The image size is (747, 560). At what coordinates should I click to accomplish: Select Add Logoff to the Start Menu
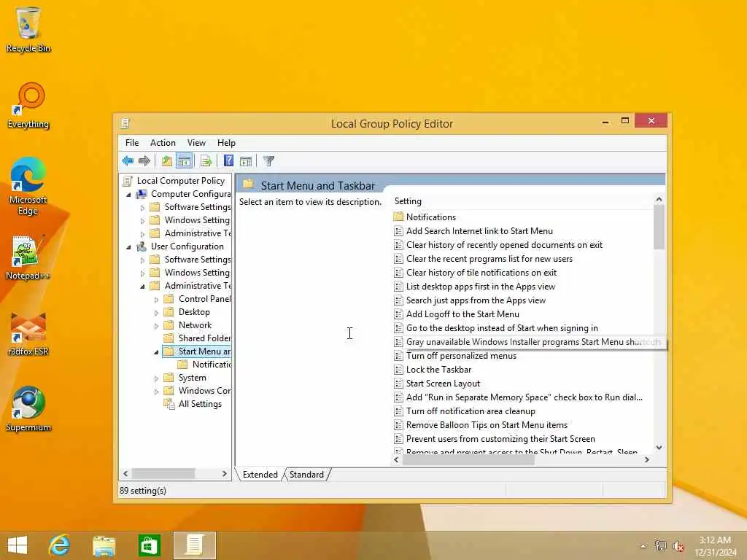(x=462, y=314)
